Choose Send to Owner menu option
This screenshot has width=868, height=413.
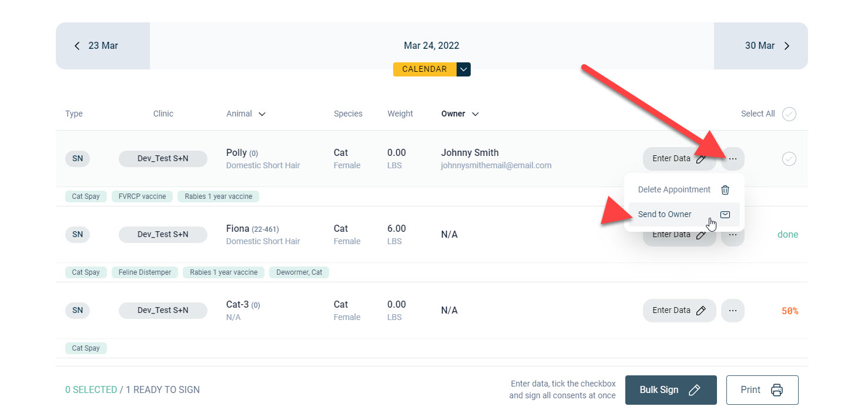pos(665,215)
